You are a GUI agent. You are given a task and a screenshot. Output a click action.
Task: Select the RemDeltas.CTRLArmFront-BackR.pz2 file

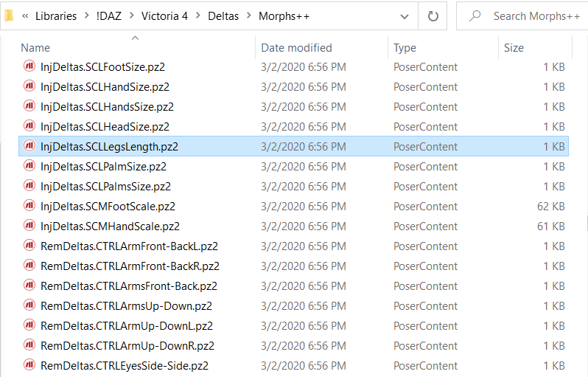[x=293, y=266]
